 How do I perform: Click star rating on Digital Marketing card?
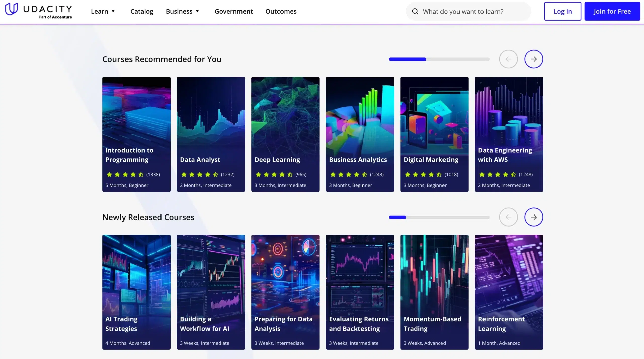pos(423,174)
